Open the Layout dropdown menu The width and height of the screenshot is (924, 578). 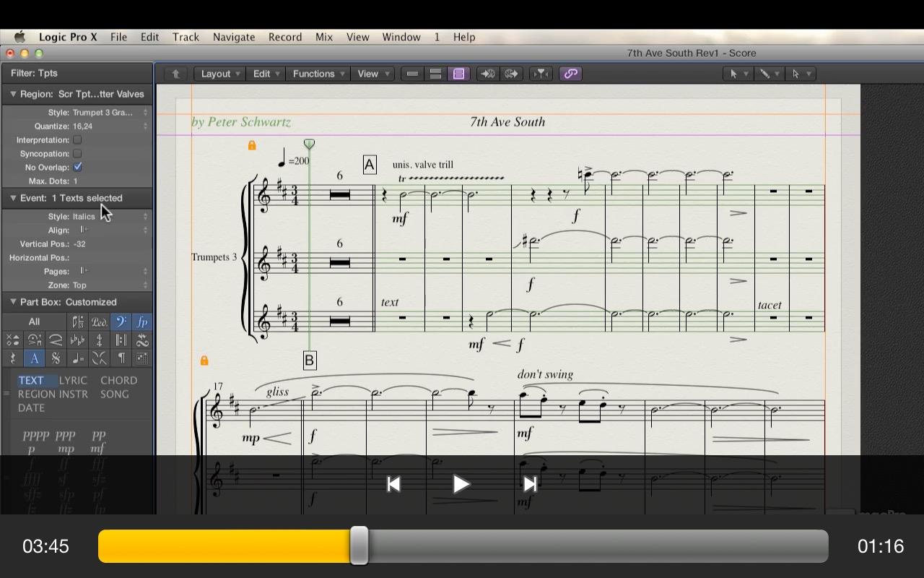click(x=219, y=74)
